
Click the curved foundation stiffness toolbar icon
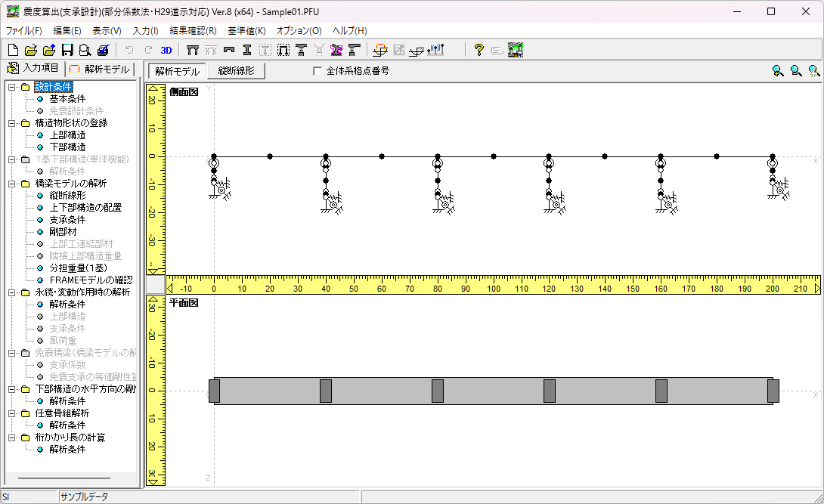click(x=417, y=50)
